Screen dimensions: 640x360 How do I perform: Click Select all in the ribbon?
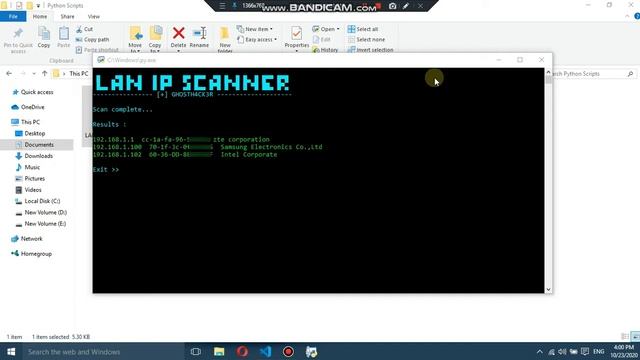coord(363,29)
